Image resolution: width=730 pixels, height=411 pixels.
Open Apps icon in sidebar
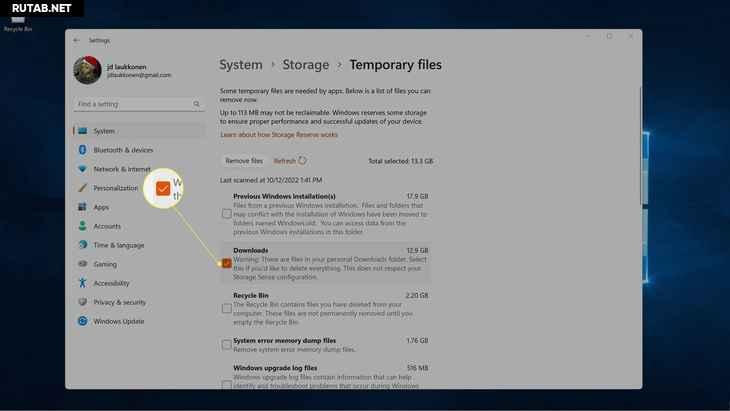click(x=83, y=207)
